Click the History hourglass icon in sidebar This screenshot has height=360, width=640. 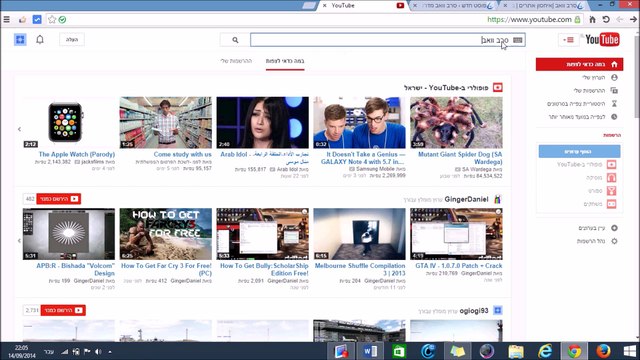point(614,104)
